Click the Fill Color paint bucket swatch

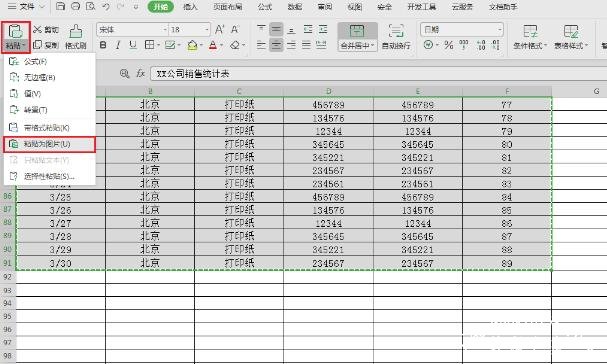pyautogui.click(x=192, y=45)
